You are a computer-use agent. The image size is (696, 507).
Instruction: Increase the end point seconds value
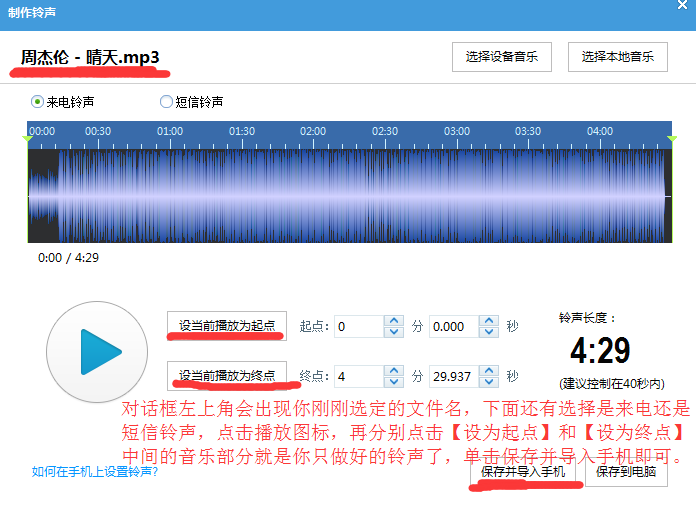489,371
